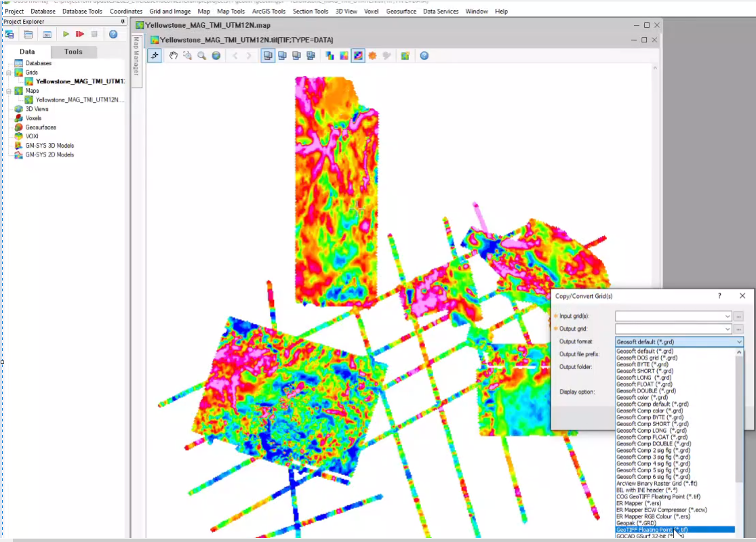Open Project Explorer help icon
This screenshot has width=756, height=542.
click(x=113, y=34)
